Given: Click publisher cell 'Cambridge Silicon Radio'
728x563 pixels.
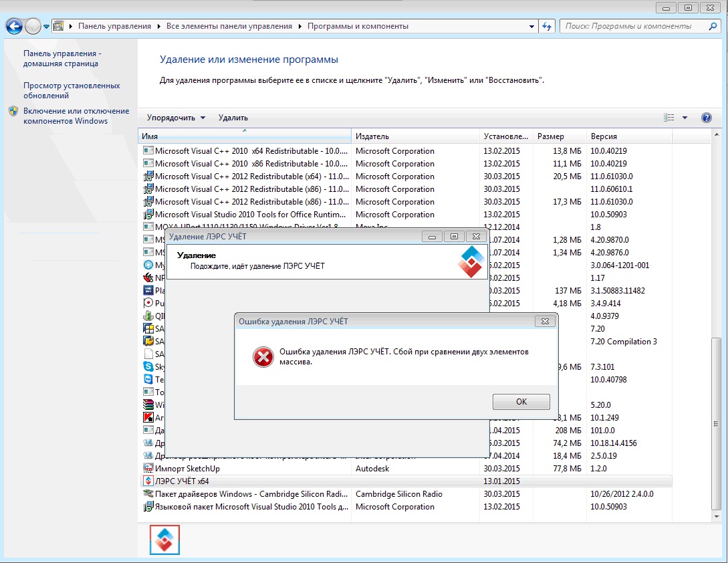Looking at the screenshot, I should coord(399,493).
